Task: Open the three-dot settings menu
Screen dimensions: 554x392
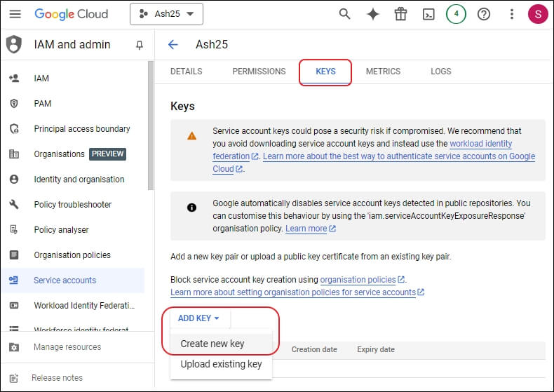Action: click(512, 14)
